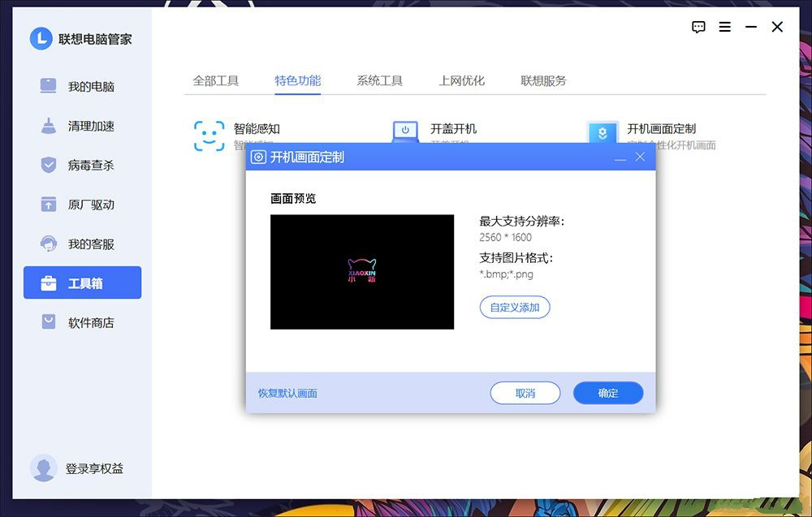Click the dialog title gear icon

coord(258,157)
